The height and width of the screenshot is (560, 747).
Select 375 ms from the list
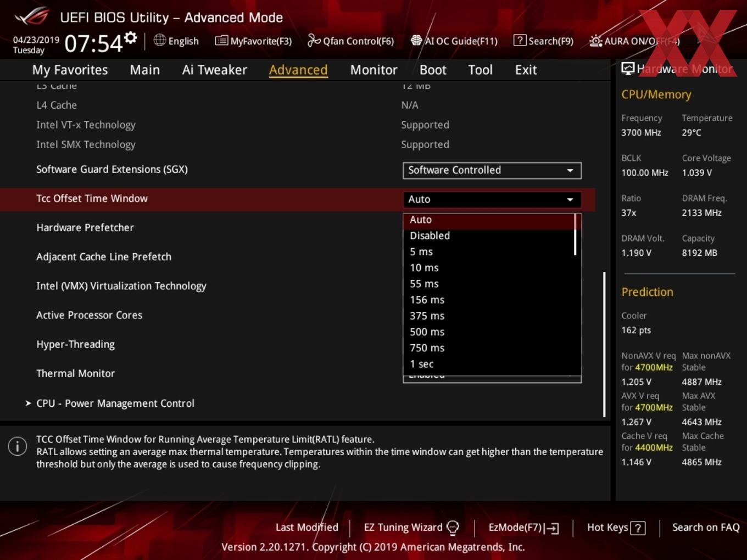pos(489,316)
